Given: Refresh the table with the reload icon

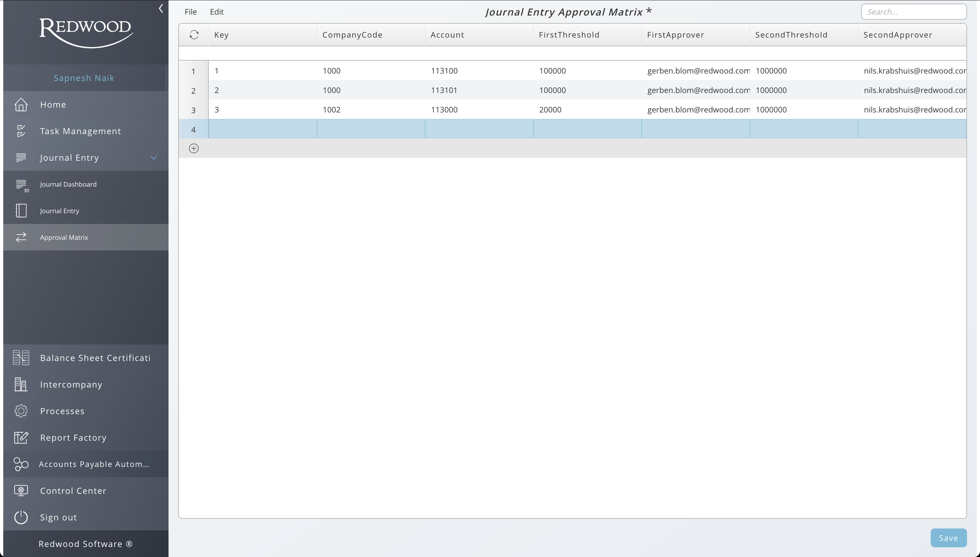Looking at the screenshot, I should point(194,35).
